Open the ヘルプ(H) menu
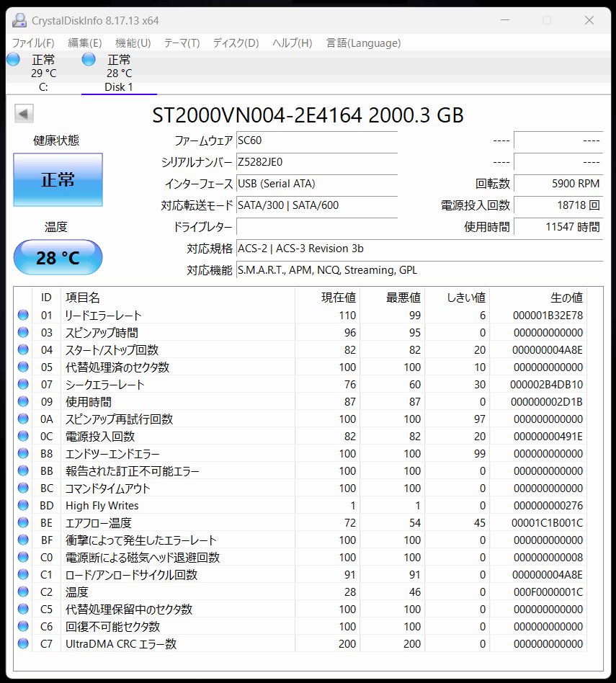 tap(293, 43)
